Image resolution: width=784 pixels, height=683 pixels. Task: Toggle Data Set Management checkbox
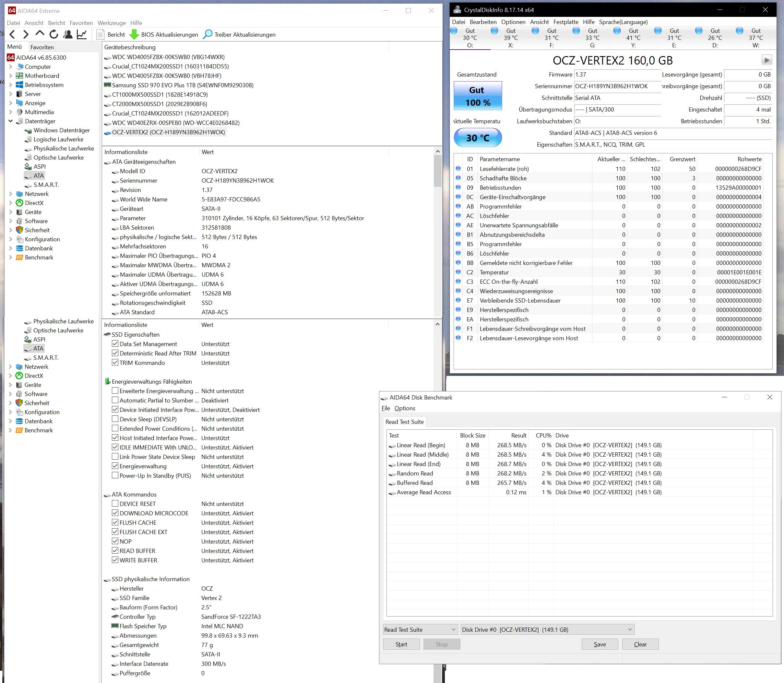(x=115, y=343)
